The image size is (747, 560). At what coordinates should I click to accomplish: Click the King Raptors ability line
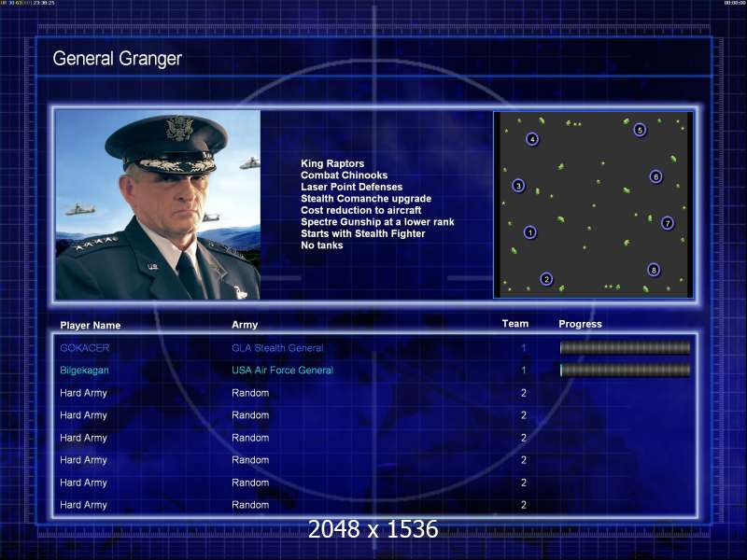pyautogui.click(x=332, y=164)
